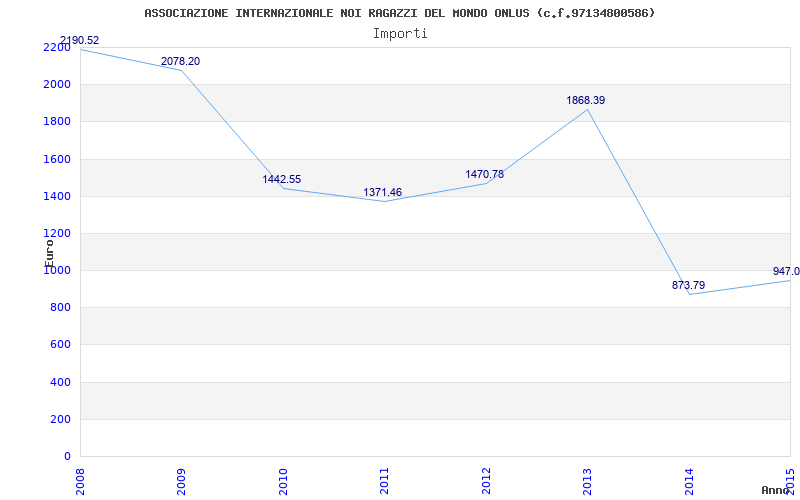Click the 600 y-axis tick label
This screenshot has width=800, height=500.
point(60,345)
